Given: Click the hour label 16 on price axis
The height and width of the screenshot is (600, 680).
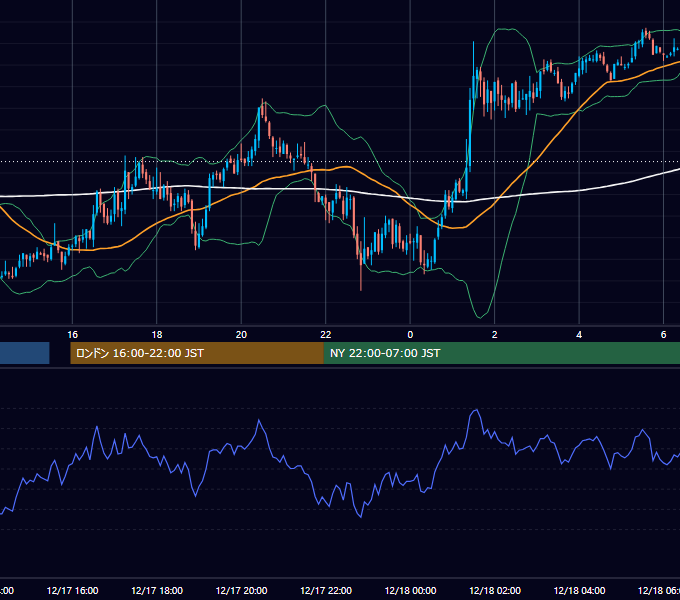Looking at the screenshot, I should tap(72, 334).
